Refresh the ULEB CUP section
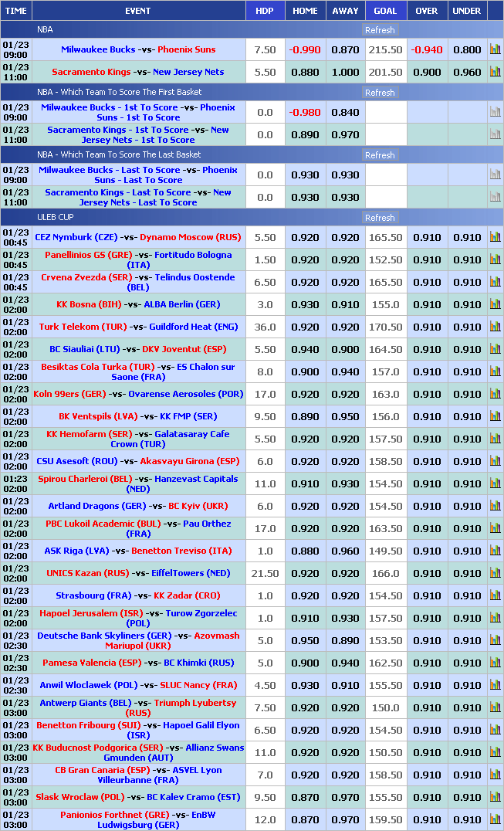The image size is (504, 831). (x=380, y=218)
